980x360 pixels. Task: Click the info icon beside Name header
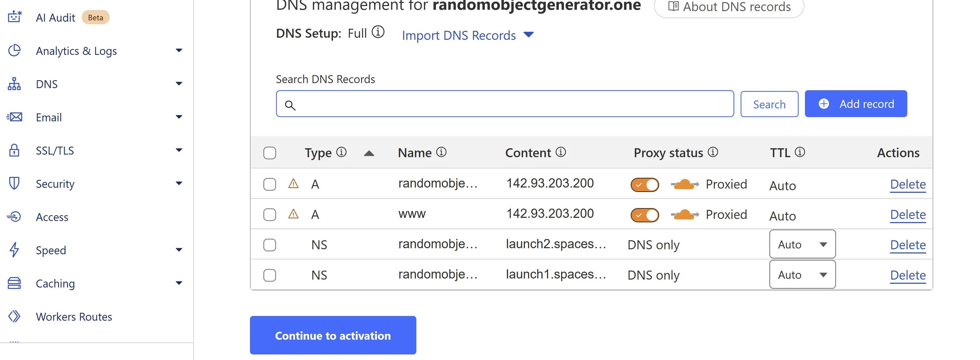[x=441, y=152]
